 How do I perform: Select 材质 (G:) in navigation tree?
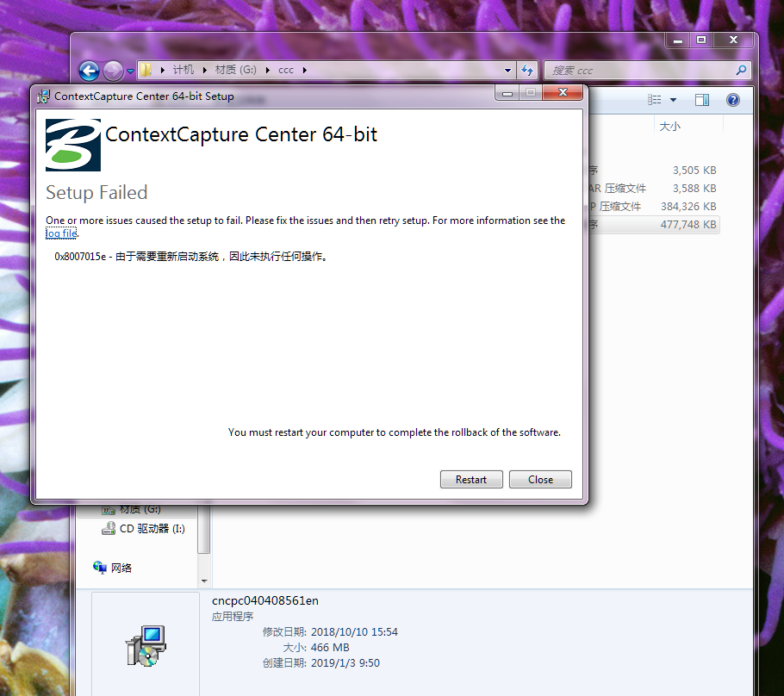[140, 509]
